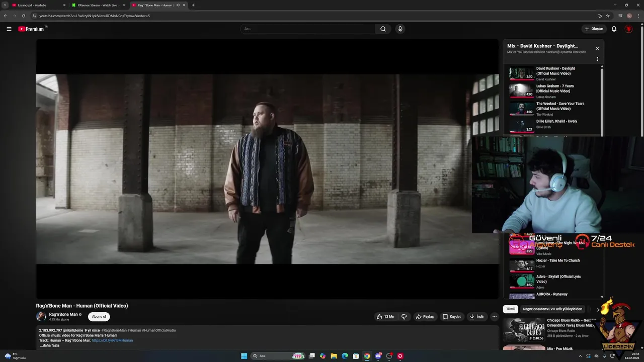Open the YouTube hamburger guide menu
The image size is (644, 362).
(x=9, y=29)
